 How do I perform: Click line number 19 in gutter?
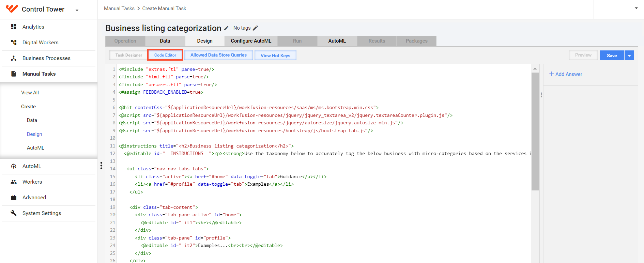(112, 207)
